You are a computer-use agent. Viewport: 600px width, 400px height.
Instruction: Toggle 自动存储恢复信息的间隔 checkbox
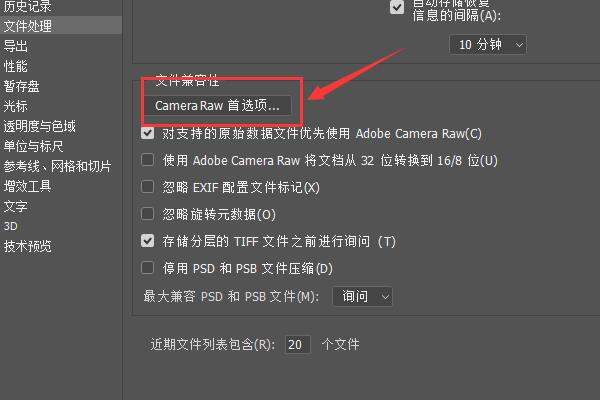[x=397, y=7]
